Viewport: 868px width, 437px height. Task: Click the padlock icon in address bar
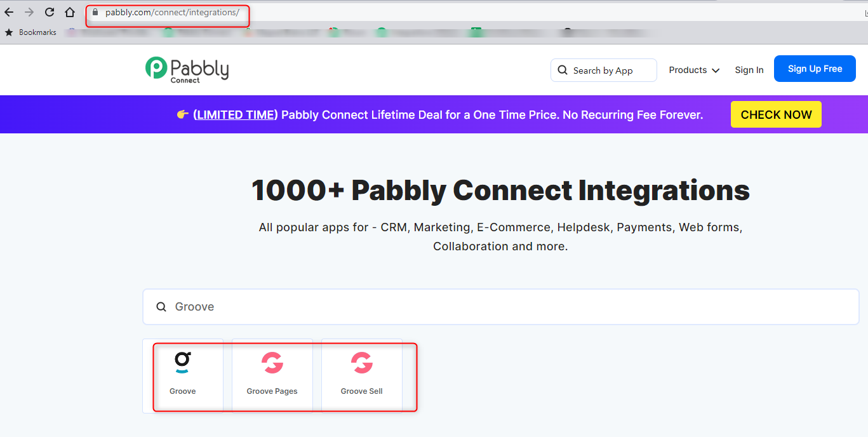pyautogui.click(x=95, y=12)
